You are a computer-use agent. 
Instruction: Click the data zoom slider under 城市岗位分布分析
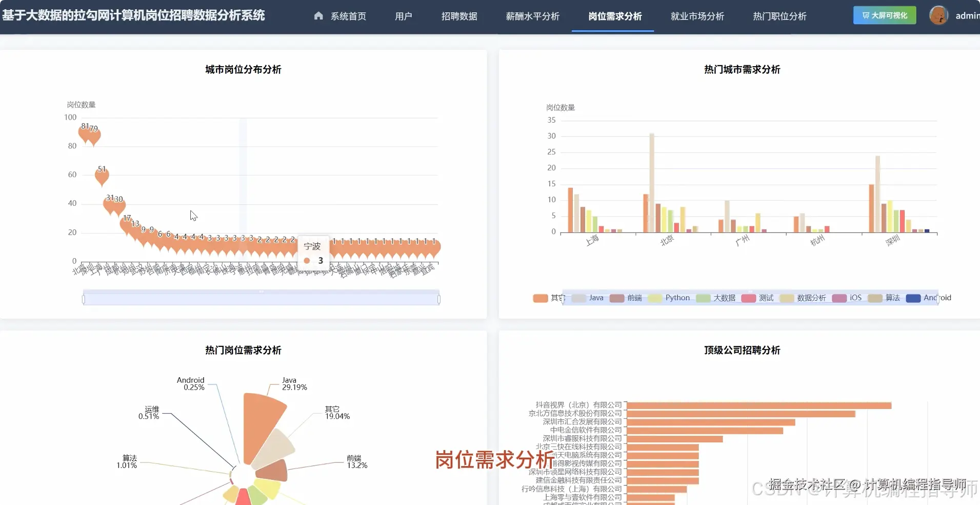coord(261,297)
